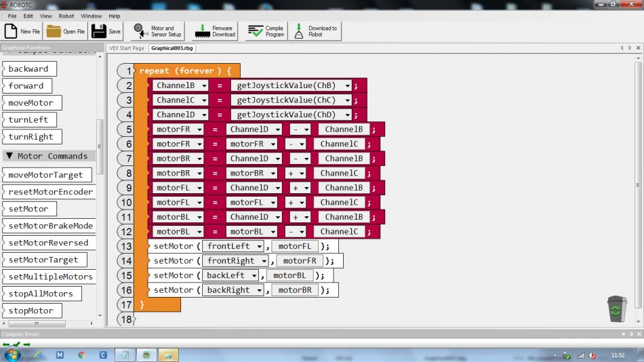
Task: Select the setMotorReversed function block
Action: (49, 243)
